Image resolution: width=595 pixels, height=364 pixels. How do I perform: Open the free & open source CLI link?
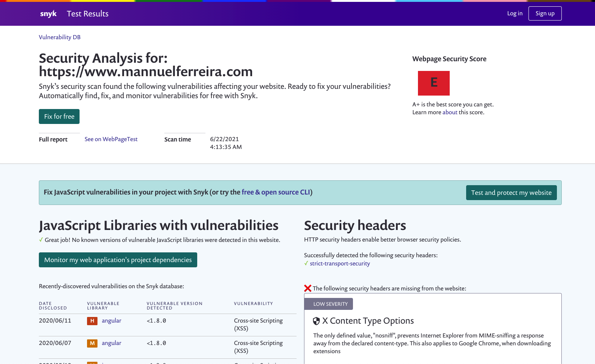pos(276,192)
